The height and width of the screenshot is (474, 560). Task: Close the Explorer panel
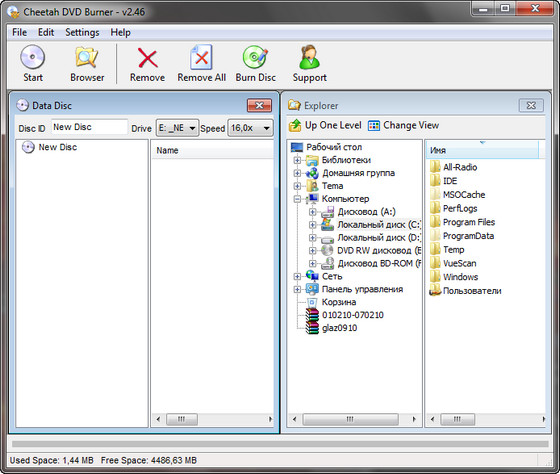531,105
